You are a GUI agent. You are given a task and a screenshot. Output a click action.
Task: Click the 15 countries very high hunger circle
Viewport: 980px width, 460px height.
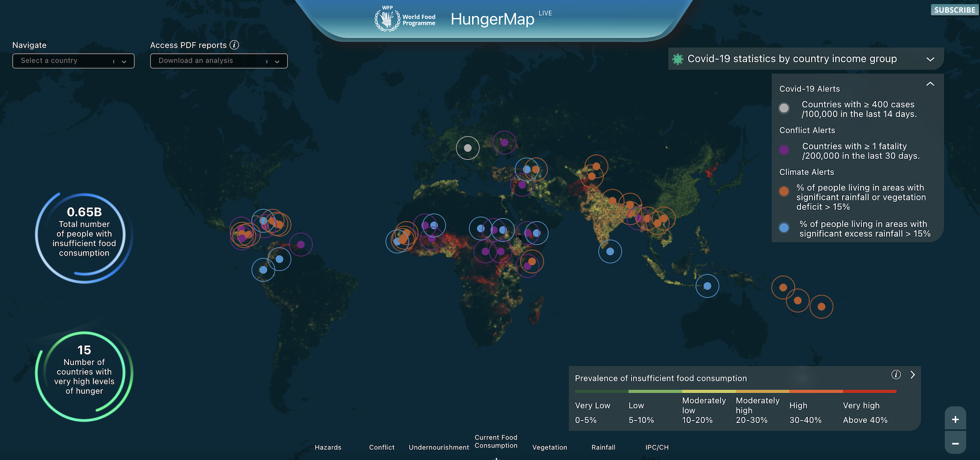[84, 376]
